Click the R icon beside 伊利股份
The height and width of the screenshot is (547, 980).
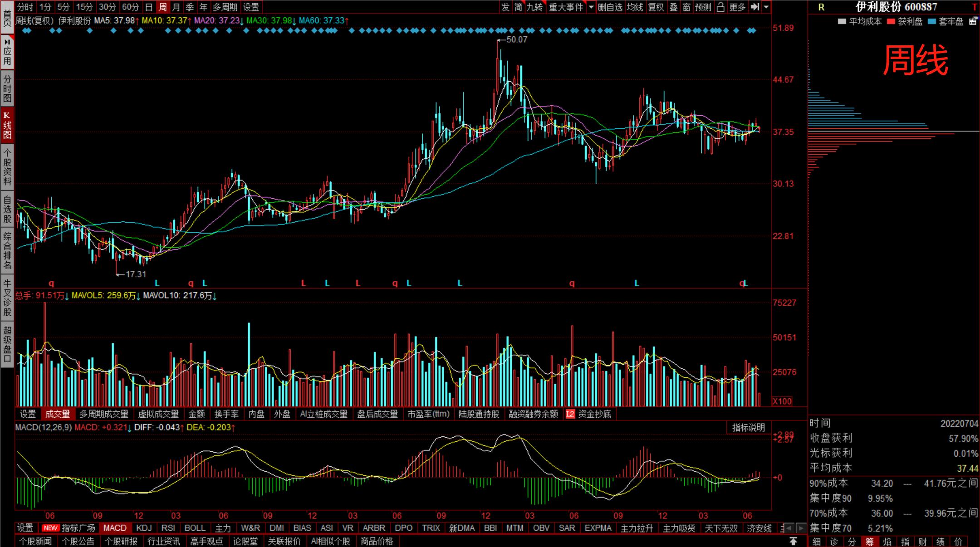821,7
